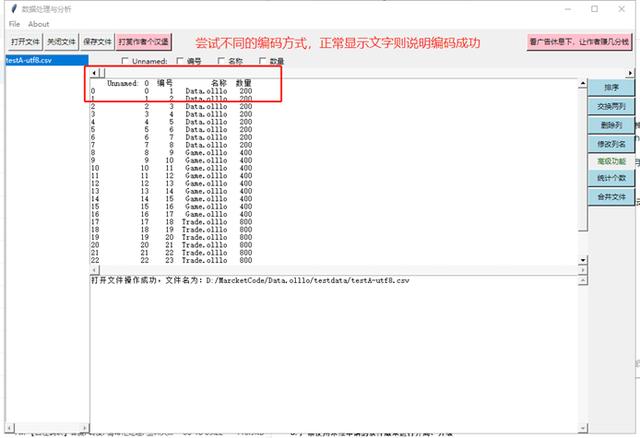Click the 交换两列 button
This screenshot has height=438, width=640.
point(611,106)
